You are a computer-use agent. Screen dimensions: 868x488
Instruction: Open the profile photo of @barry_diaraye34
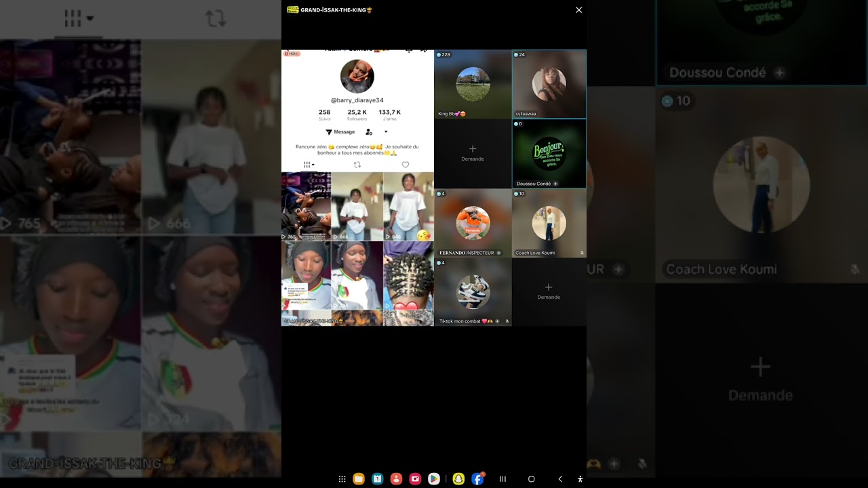357,76
